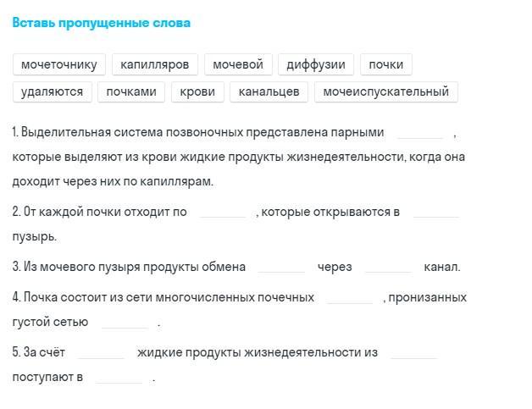Click the 'почки' word chip

point(385,64)
